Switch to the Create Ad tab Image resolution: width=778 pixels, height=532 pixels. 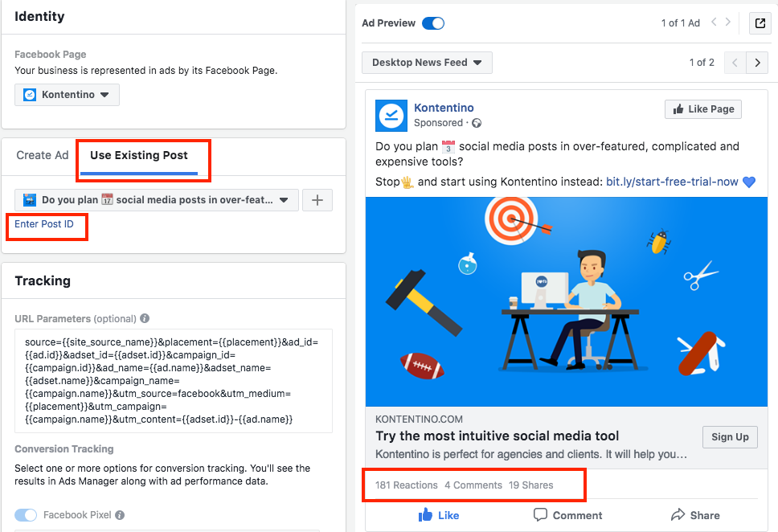click(x=42, y=155)
